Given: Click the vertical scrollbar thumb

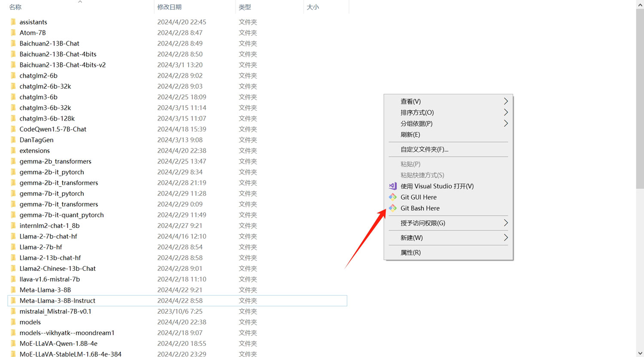Looking at the screenshot, I should coord(640,99).
